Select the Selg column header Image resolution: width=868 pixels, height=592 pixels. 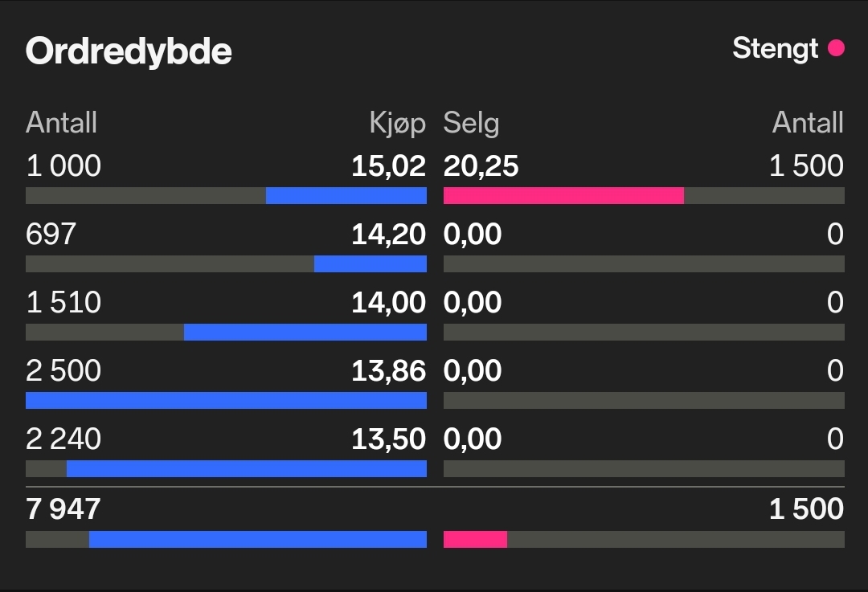tap(471, 123)
